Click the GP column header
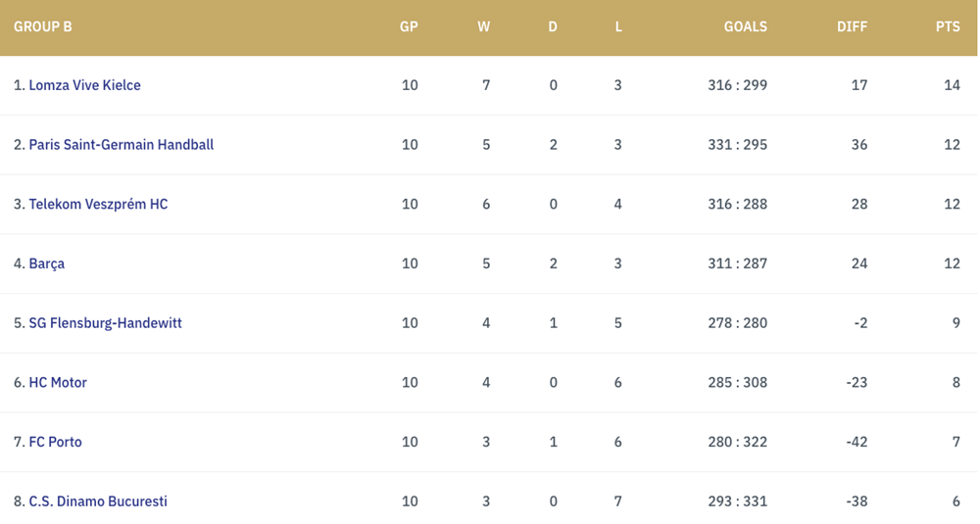 [x=409, y=26]
